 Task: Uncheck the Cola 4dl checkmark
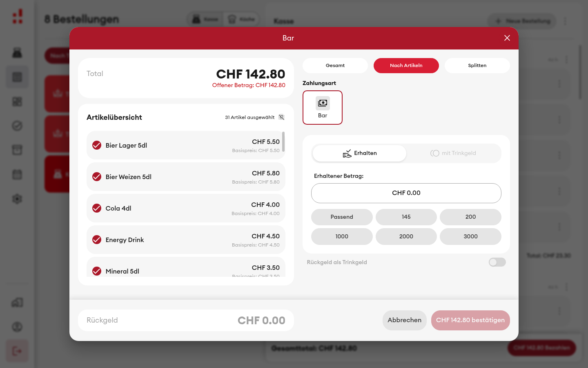[97, 208]
